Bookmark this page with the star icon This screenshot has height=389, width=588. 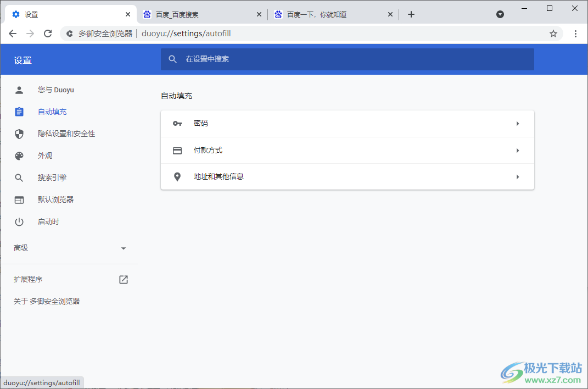553,34
